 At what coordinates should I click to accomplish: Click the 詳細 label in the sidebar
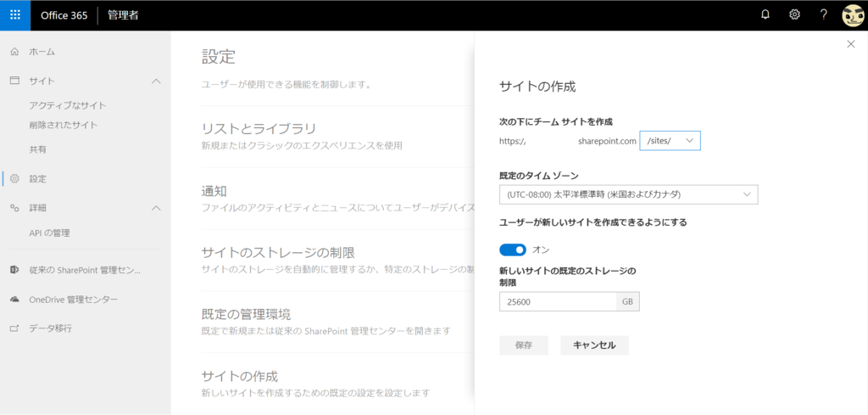pyautogui.click(x=37, y=208)
